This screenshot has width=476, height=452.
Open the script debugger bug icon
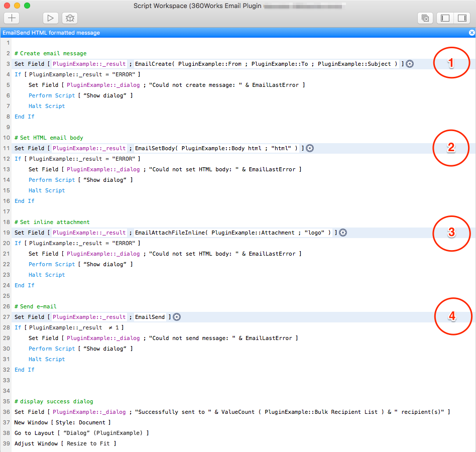click(x=70, y=18)
